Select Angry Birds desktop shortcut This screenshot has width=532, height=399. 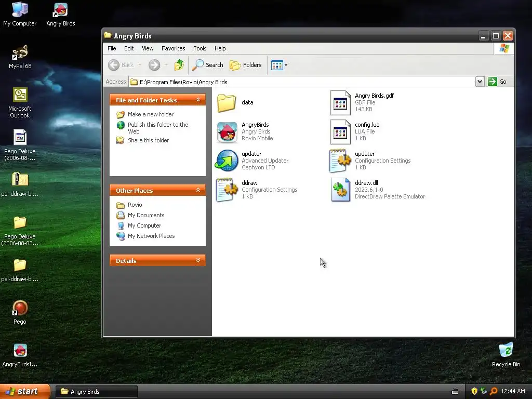point(61,14)
